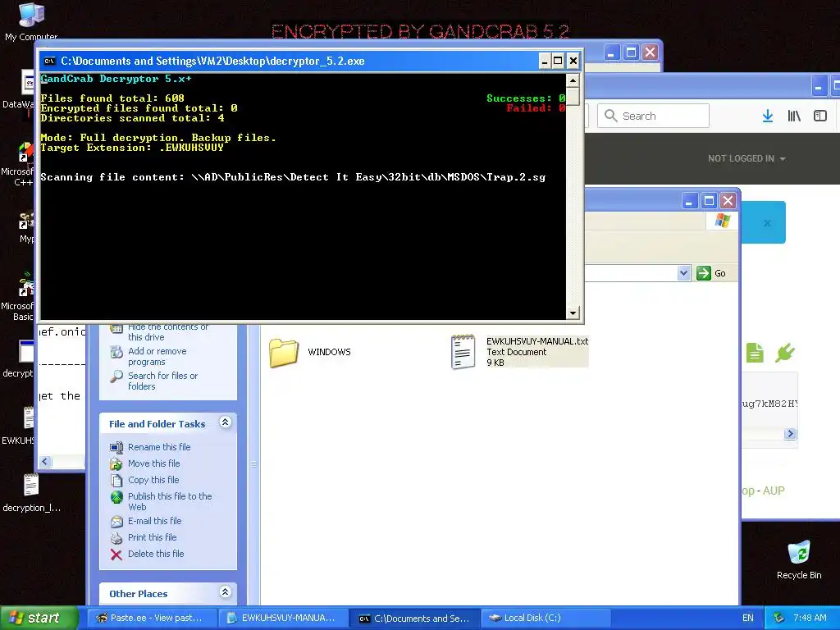Click the Add or remove programs icon

116,352
